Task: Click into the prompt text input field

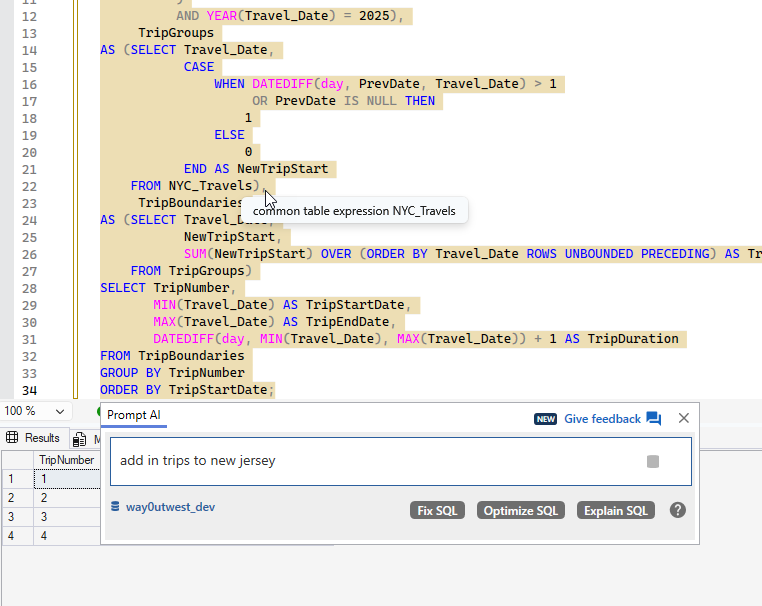Action: 370,461
